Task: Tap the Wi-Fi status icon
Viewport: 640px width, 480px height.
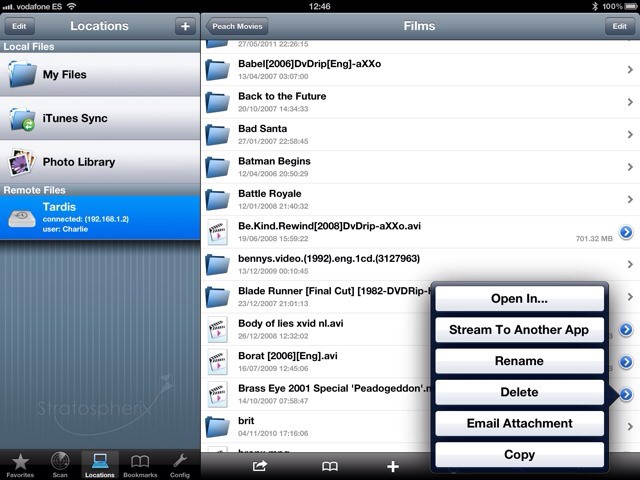Action: pyautogui.click(x=72, y=6)
